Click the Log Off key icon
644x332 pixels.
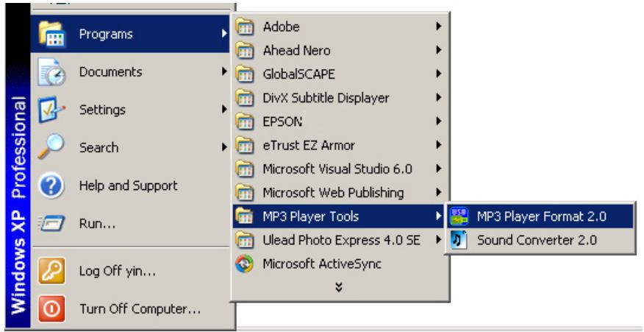point(51,271)
